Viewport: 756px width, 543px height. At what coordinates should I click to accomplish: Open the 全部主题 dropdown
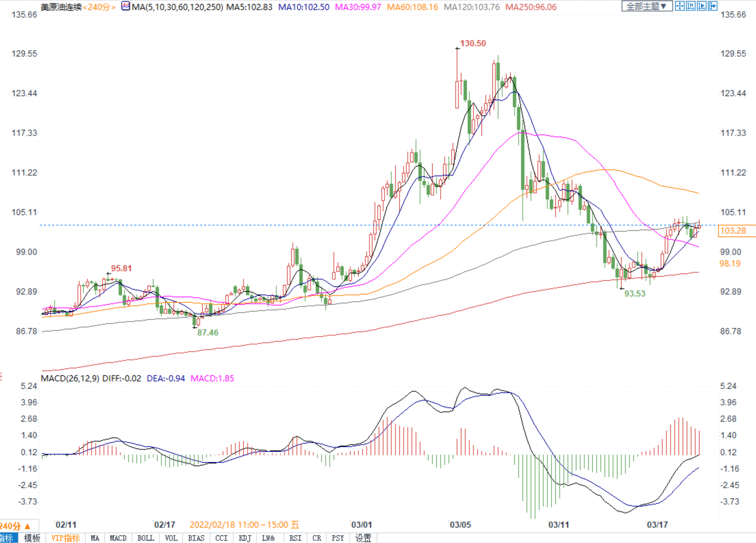click(x=647, y=6)
